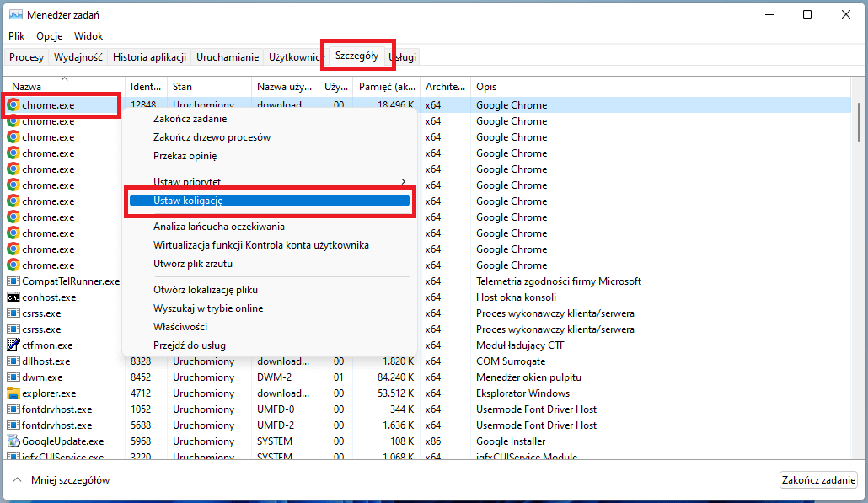Select the conhost.exe process row
Image resolution: width=868 pixels, height=503 pixels.
pos(427,297)
